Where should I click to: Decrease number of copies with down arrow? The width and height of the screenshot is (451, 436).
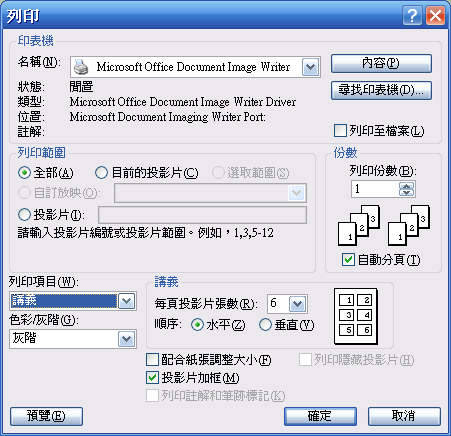click(406, 193)
